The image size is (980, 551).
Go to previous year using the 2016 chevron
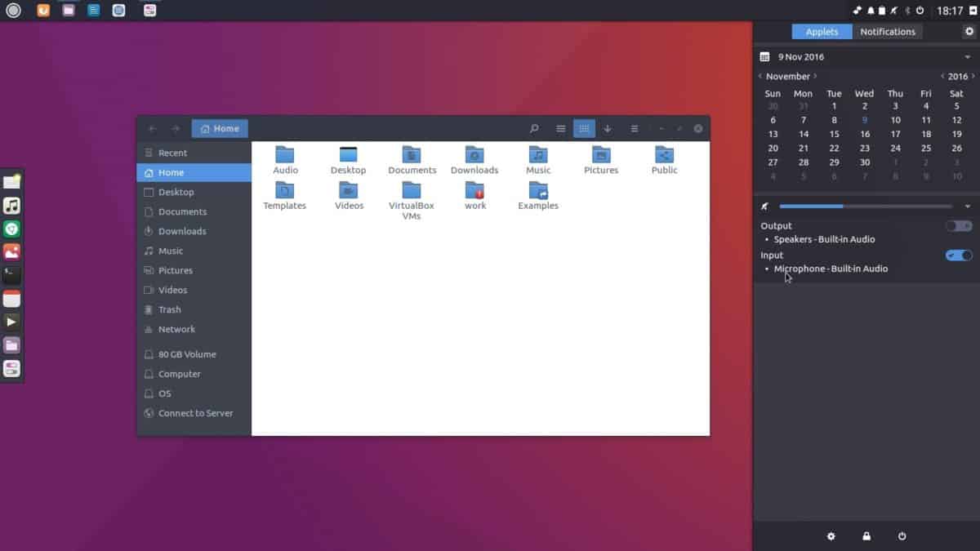click(x=942, y=76)
